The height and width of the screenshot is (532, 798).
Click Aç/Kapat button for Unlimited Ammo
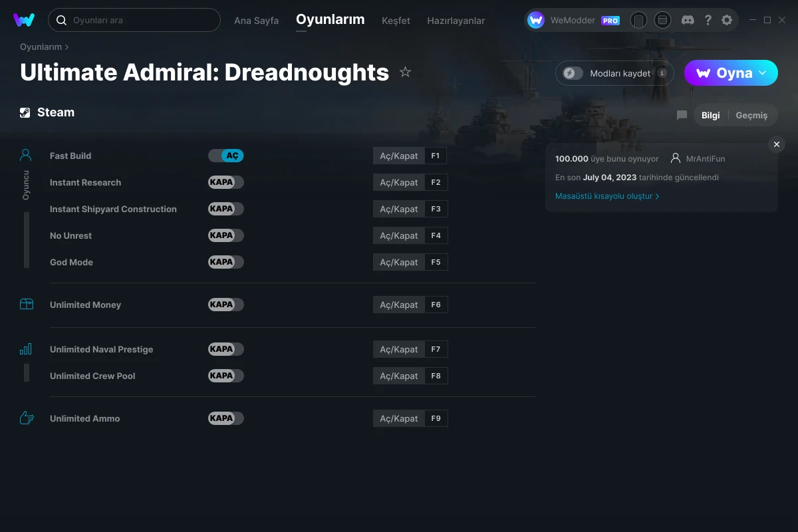coord(399,418)
